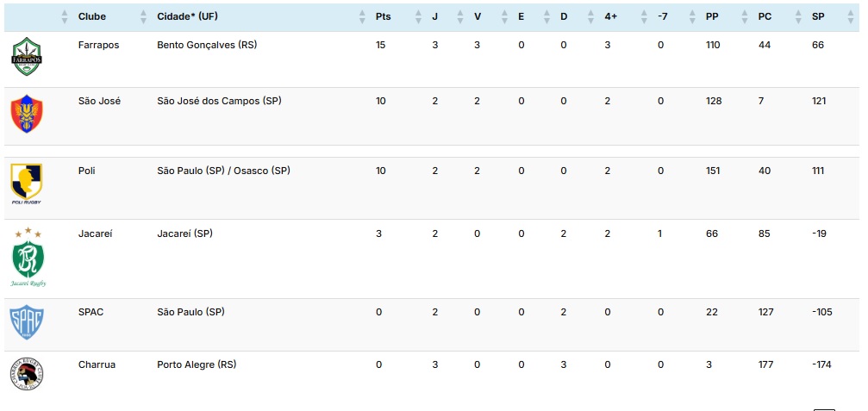Click São José dos Campos (SP) cell
868x411 pixels.
(219, 101)
